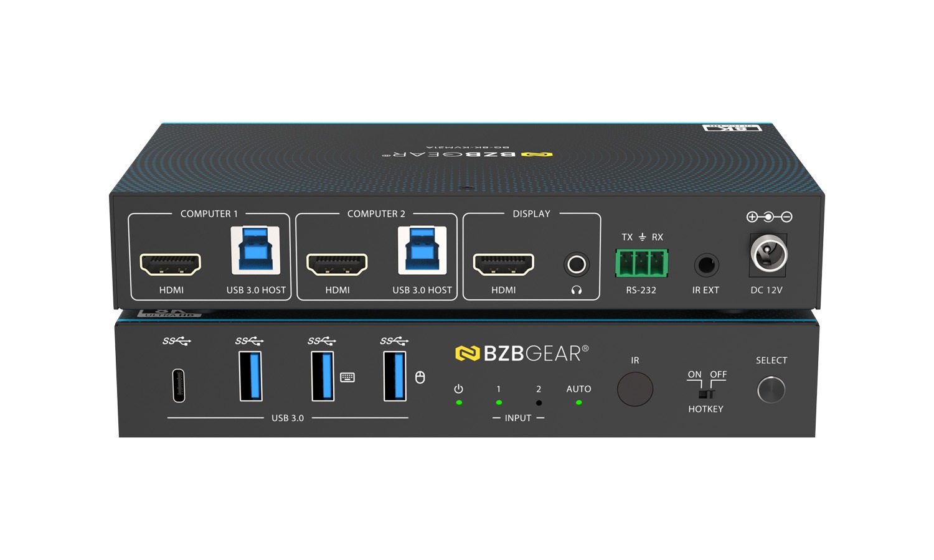Click the round IR sensor window

coord(634,389)
